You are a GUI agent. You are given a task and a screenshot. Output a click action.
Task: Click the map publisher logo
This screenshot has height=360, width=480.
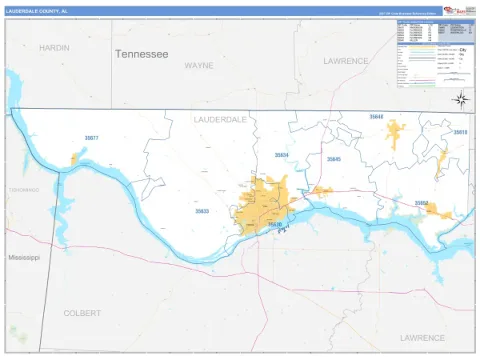pos(459,11)
